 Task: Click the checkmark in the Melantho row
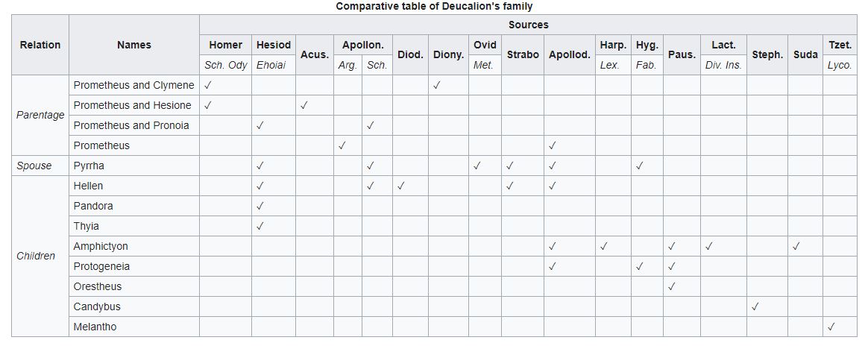[x=831, y=327]
